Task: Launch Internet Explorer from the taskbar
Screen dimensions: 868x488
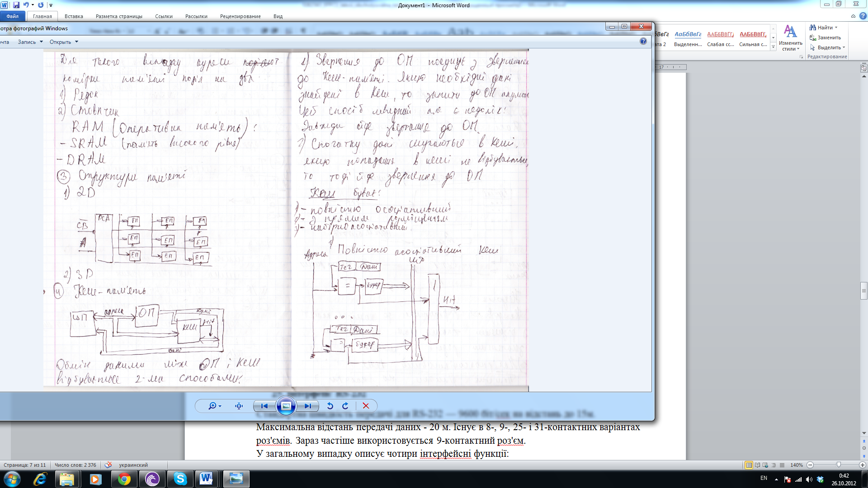Action: [x=40, y=479]
